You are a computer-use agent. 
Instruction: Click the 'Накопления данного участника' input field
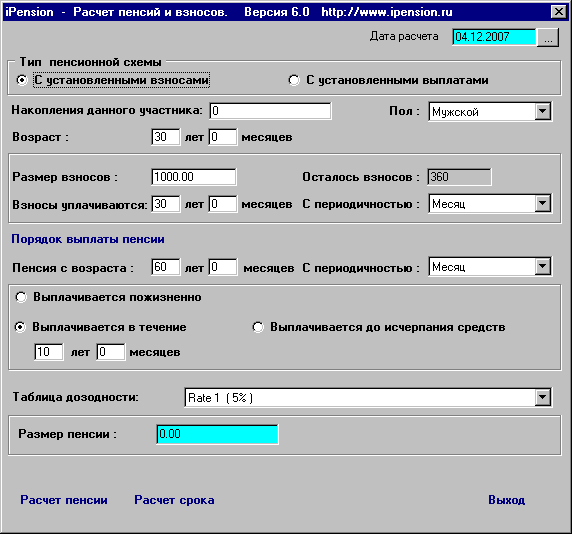click(270, 111)
